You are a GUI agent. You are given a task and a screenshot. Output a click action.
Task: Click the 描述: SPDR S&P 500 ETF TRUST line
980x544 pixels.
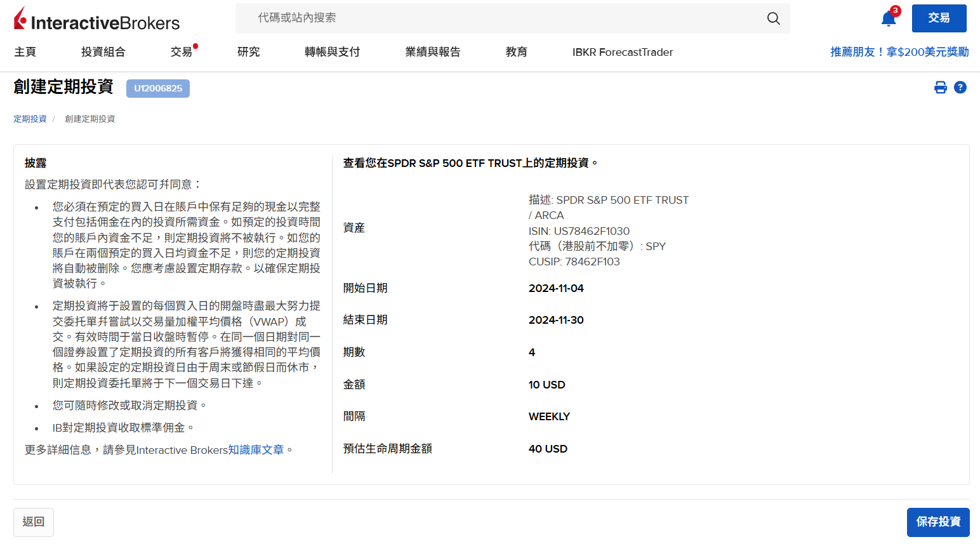click(609, 200)
